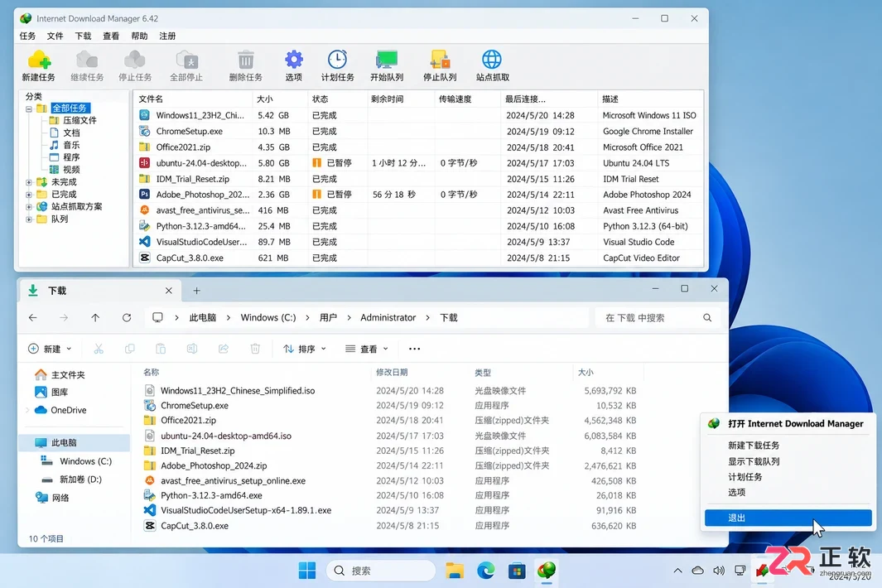Sort Explorer files by 修改日期 header

tap(392, 373)
